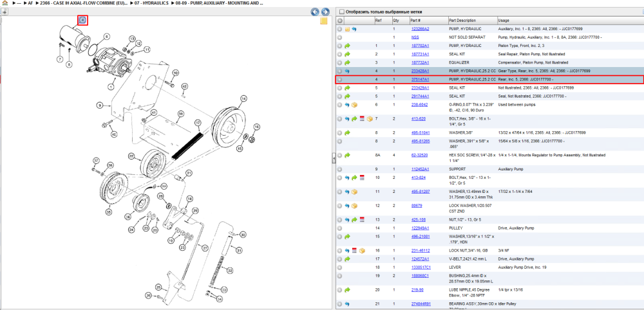Click green arrow icon on washer 495-51041 row
644x310 pixels.
tap(347, 133)
